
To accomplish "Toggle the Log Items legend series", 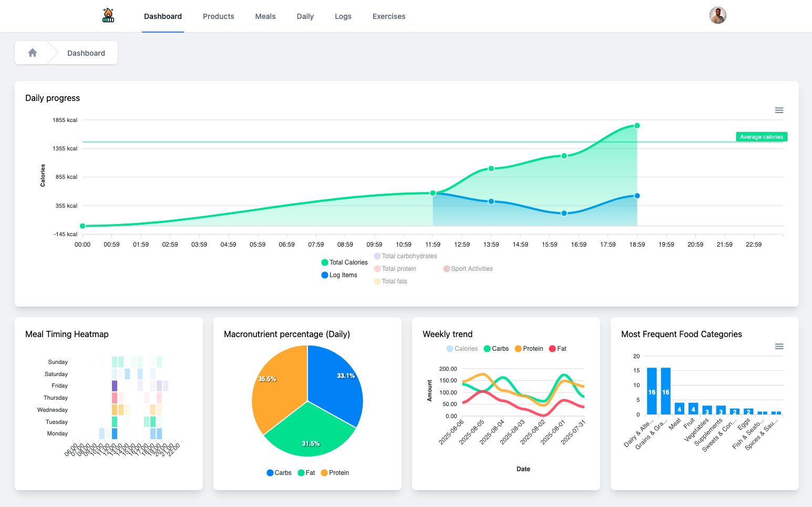I will 339,275.
